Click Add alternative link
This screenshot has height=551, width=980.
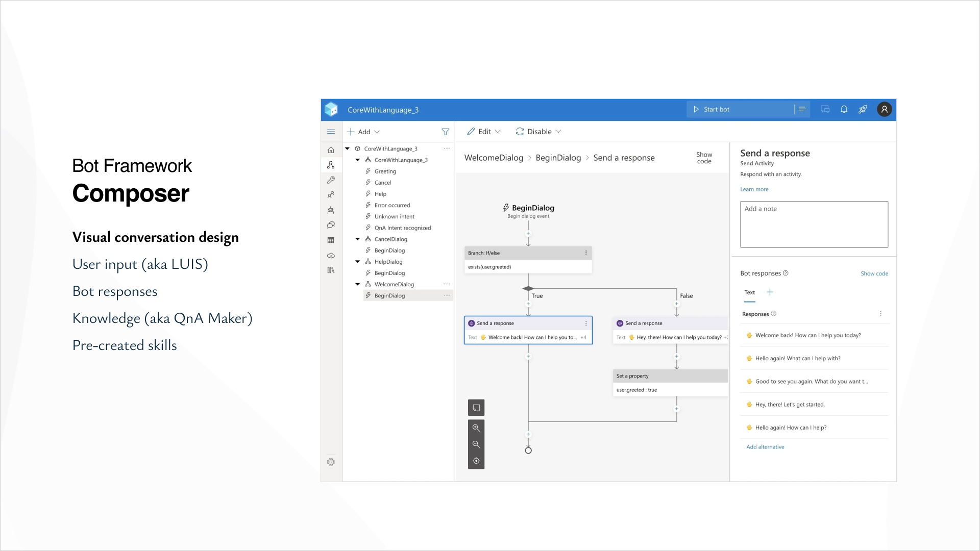click(x=765, y=447)
